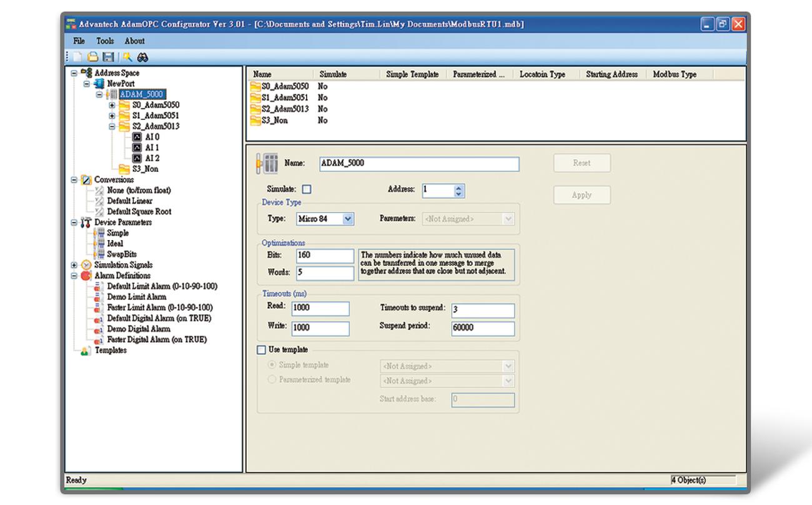
Task: Click the Bits optimization field
Action: click(x=325, y=256)
